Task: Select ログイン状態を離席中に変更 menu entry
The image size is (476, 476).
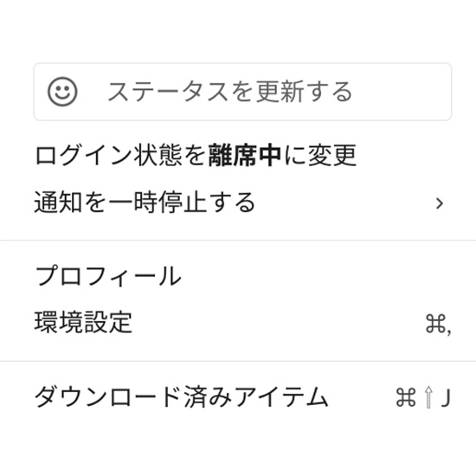Action: coord(238,155)
